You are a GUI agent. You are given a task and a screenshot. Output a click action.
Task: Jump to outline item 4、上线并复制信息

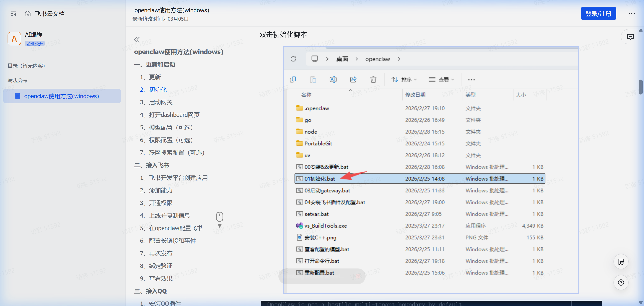(165, 216)
